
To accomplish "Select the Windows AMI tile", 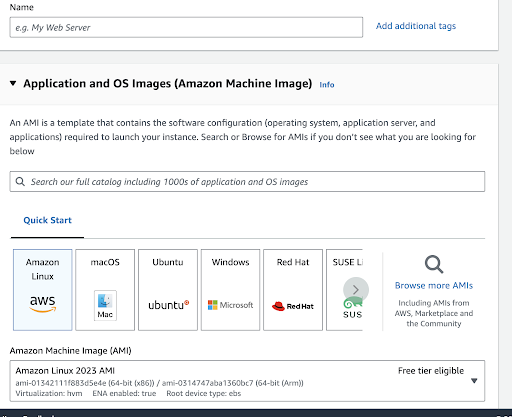I will coord(230,290).
